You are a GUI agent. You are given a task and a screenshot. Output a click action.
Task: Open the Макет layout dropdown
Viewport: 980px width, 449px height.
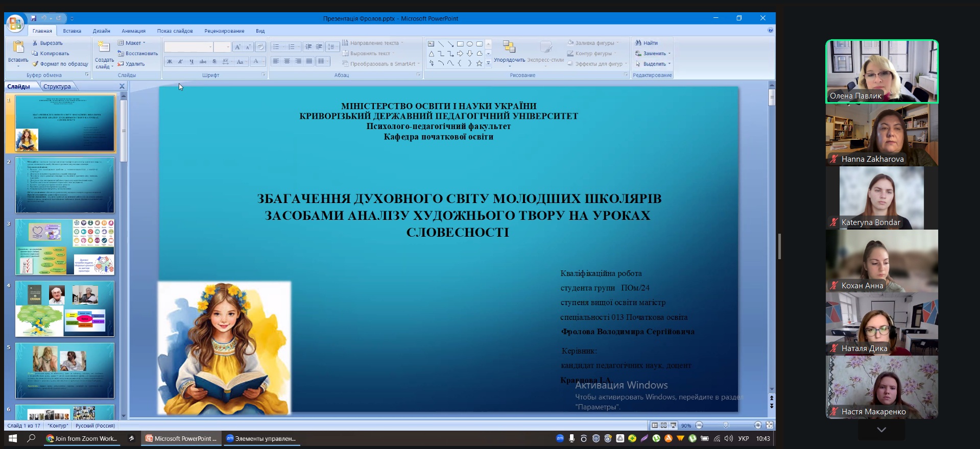click(132, 43)
